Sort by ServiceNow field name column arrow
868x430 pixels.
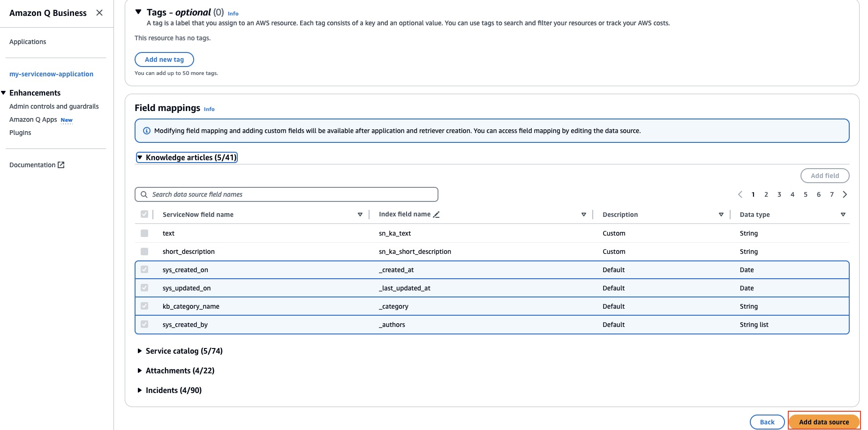[x=360, y=215]
